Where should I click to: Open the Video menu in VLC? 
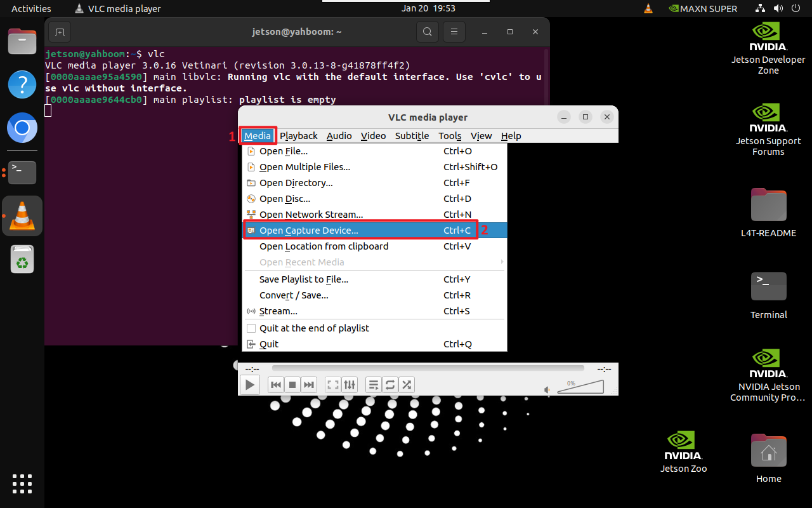pyautogui.click(x=373, y=135)
